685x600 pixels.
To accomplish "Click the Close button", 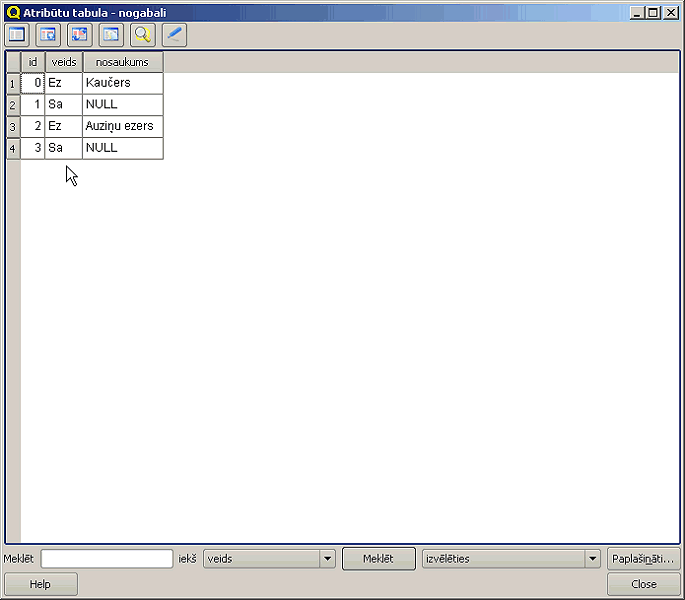I will pos(643,584).
